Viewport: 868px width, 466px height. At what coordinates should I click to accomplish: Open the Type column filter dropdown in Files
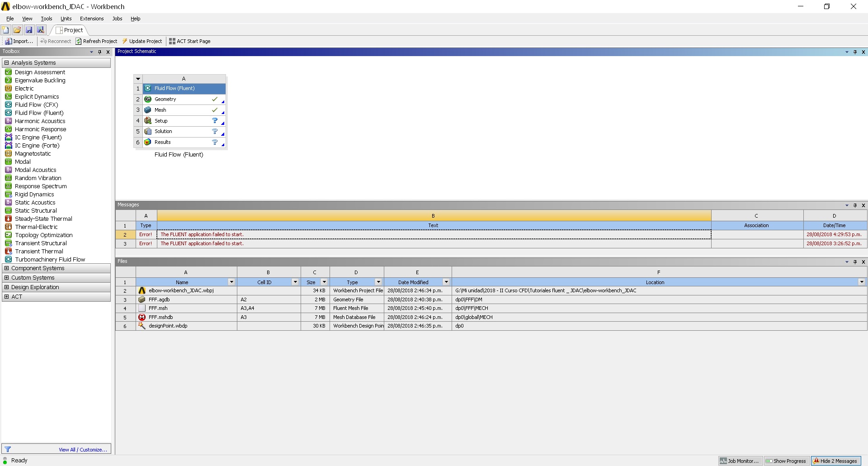point(378,282)
